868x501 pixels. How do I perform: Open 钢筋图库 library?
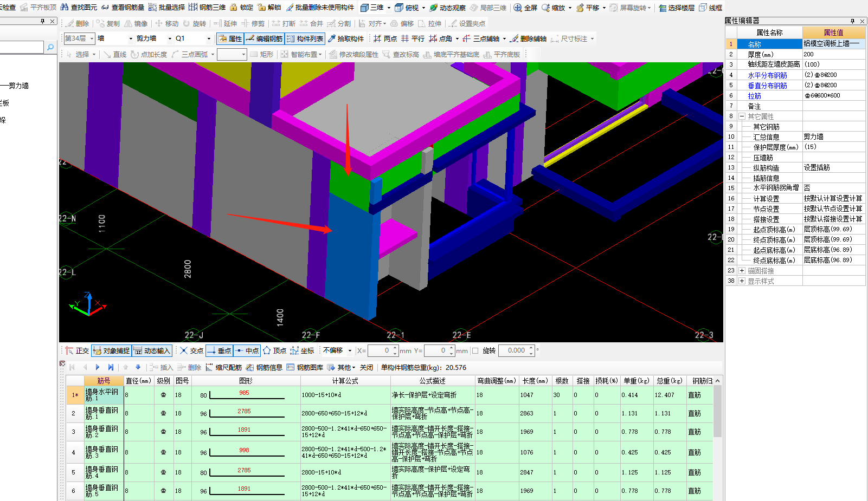pos(305,367)
